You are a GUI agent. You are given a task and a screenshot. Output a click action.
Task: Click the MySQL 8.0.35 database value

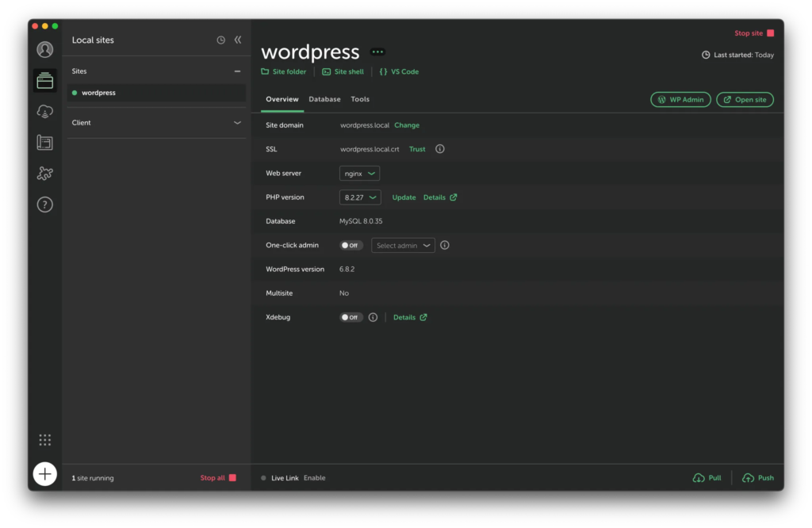pyautogui.click(x=361, y=221)
